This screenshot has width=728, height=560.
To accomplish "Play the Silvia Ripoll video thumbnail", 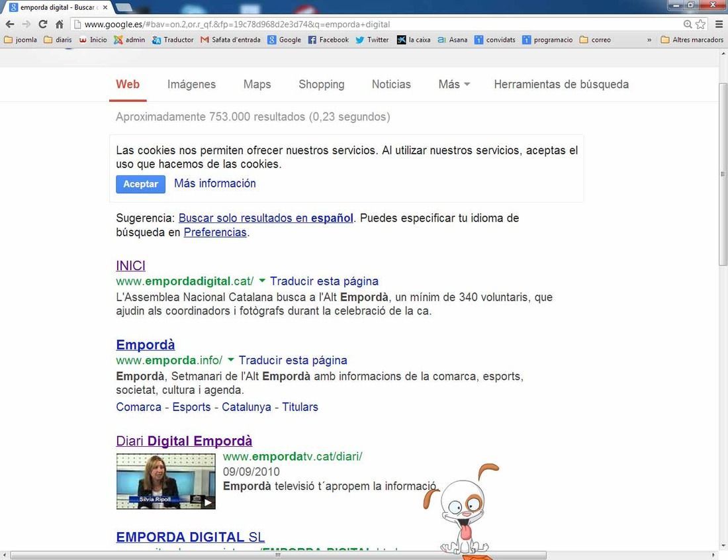I will (x=165, y=481).
